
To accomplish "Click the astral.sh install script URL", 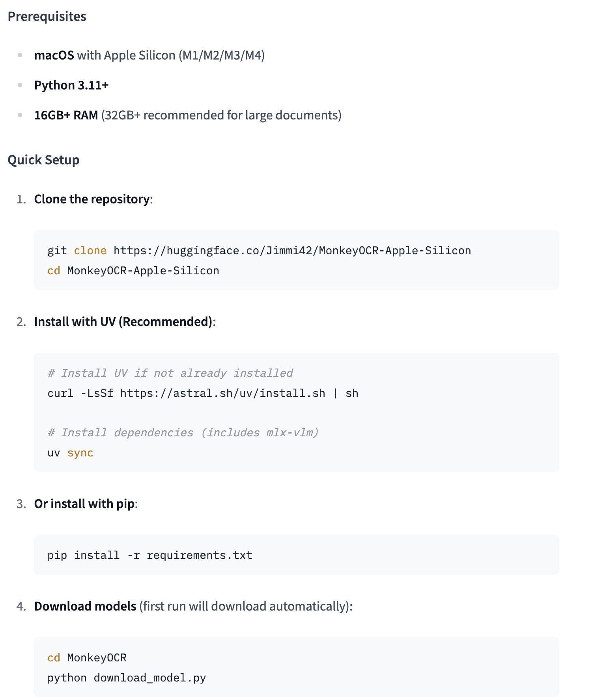I will (222, 393).
